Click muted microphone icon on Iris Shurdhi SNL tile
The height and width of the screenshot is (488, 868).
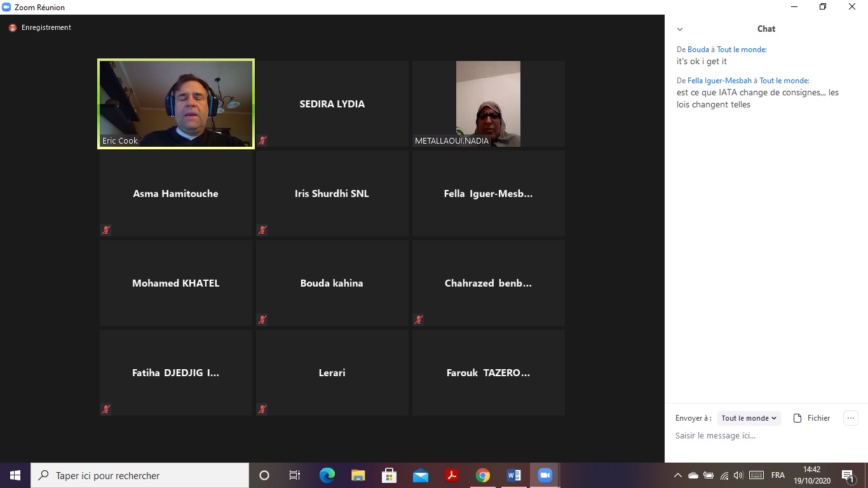pos(262,230)
